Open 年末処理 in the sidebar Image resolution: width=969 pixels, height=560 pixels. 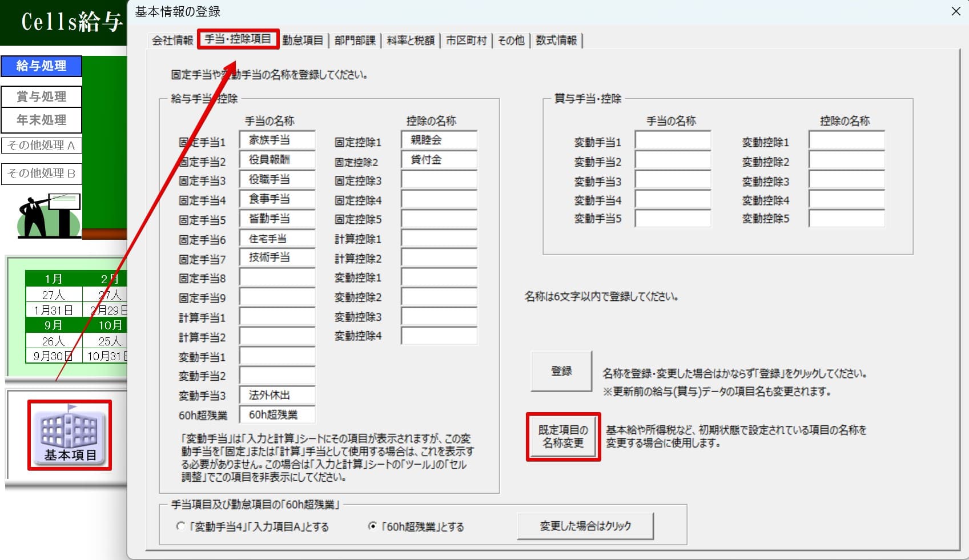[x=41, y=120]
